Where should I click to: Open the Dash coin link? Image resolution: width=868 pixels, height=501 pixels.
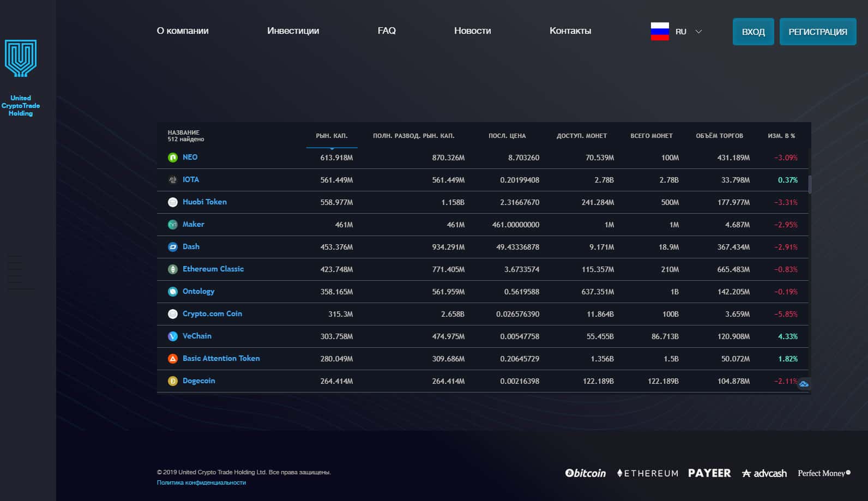(191, 246)
